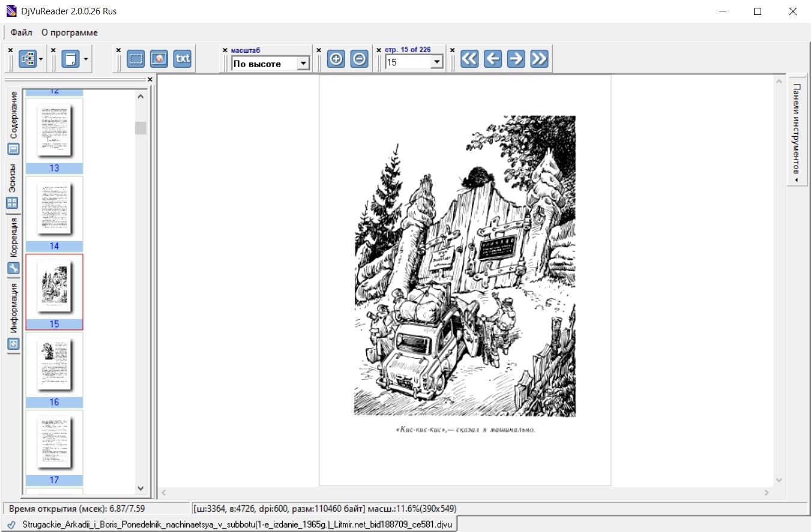Image resolution: width=811 pixels, height=532 pixels.
Task: Open the О программе menu
Action: [x=70, y=32]
